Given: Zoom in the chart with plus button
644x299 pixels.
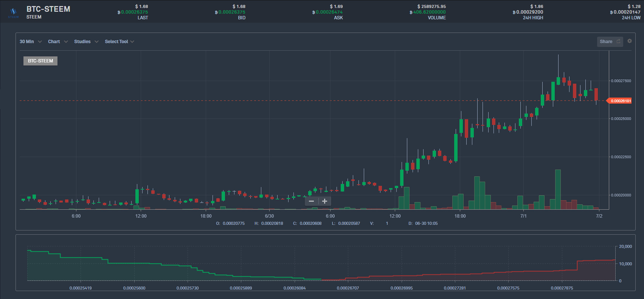Looking at the screenshot, I should click(324, 201).
